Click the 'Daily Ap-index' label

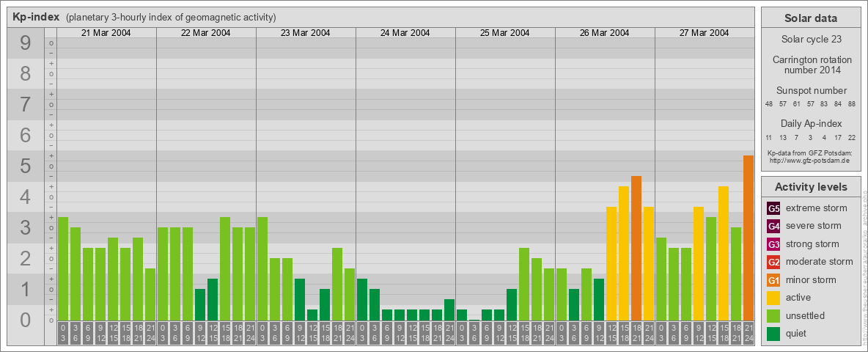[x=811, y=123]
